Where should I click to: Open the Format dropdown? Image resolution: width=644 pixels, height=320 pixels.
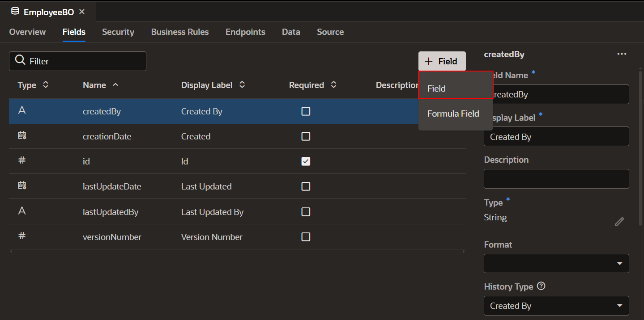(556, 263)
